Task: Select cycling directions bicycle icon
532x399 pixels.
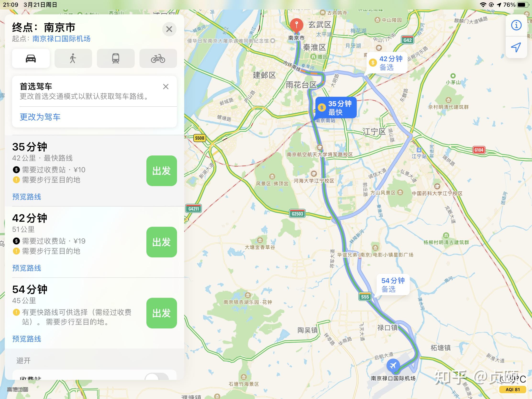Action: tap(158, 58)
